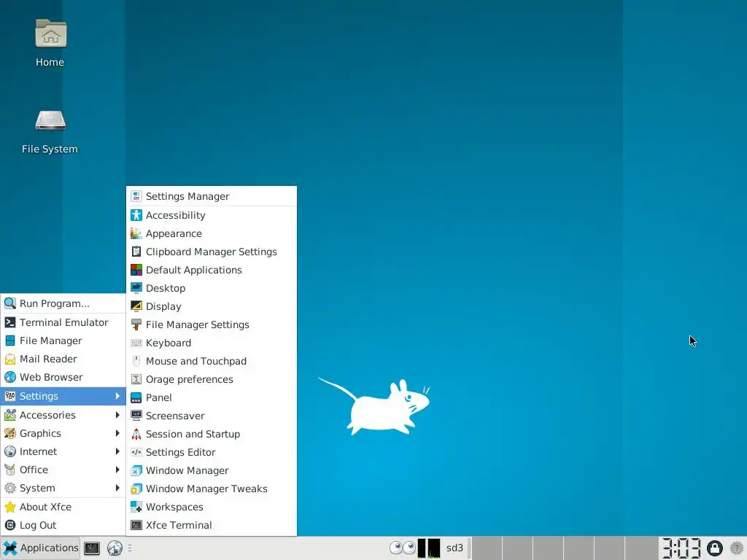This screenshot has height=560, width=747.
Task: Open Web Browser from the Applications menu
Action: click(63, 377)
